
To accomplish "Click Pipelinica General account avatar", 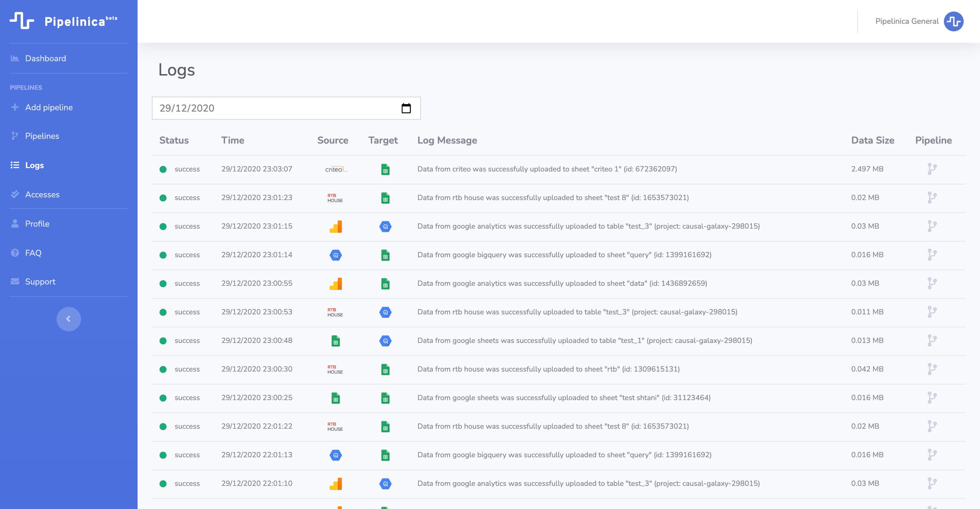I will [953, 21].
